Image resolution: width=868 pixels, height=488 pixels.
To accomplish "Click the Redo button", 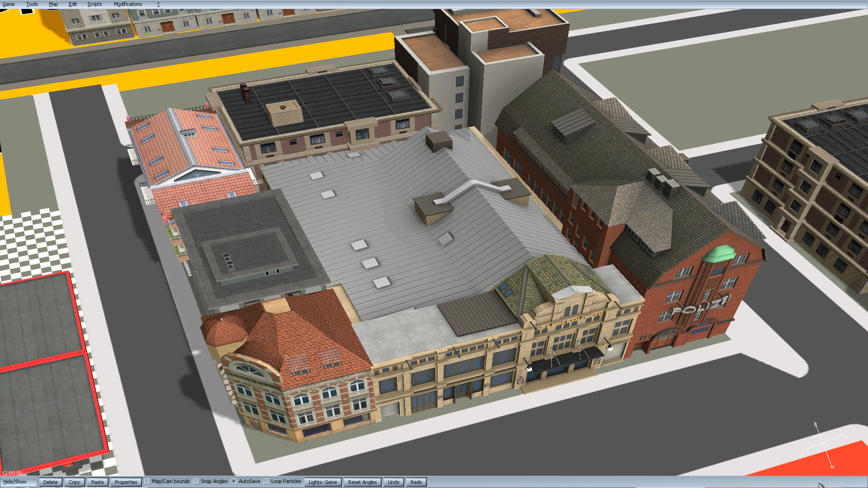I will pyautogui.click(x=416, y=482).
